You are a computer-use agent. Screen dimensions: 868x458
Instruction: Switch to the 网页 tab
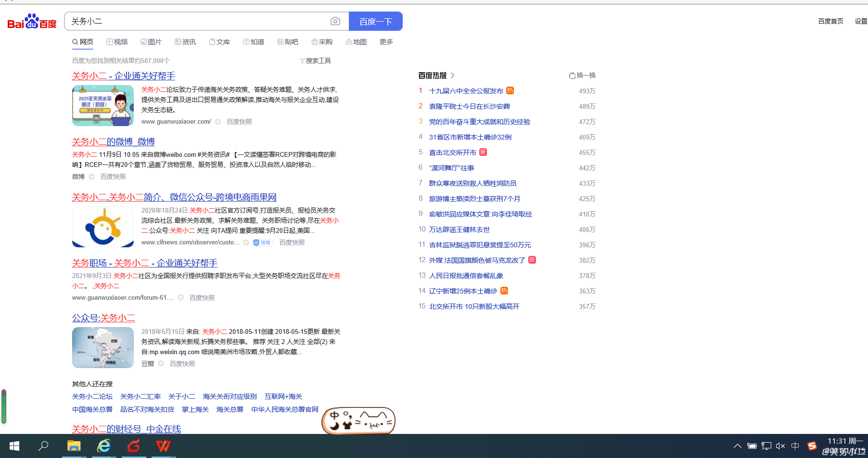(83, 42)
